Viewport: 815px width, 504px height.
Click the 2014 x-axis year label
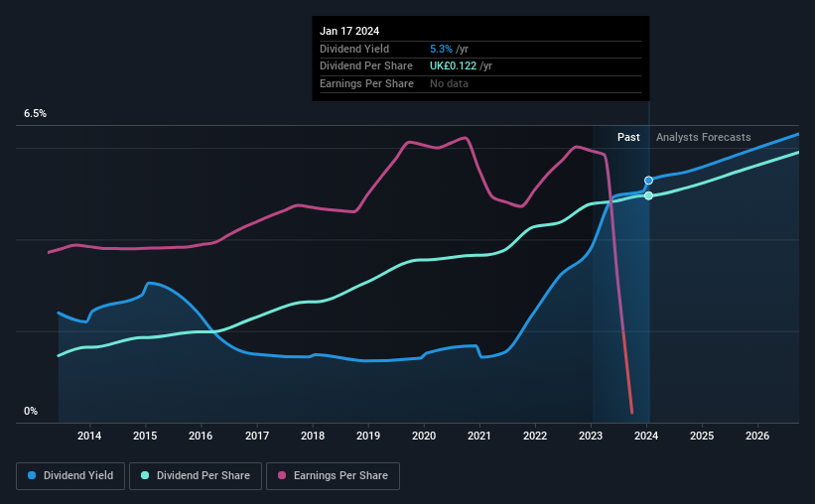point(89,436)
